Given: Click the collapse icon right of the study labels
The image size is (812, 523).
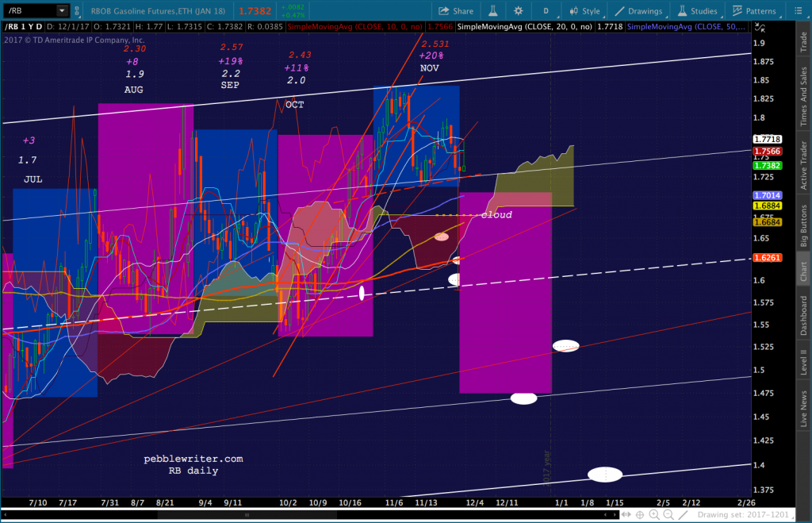Looking at the screenshot, I should coord(759,27).
